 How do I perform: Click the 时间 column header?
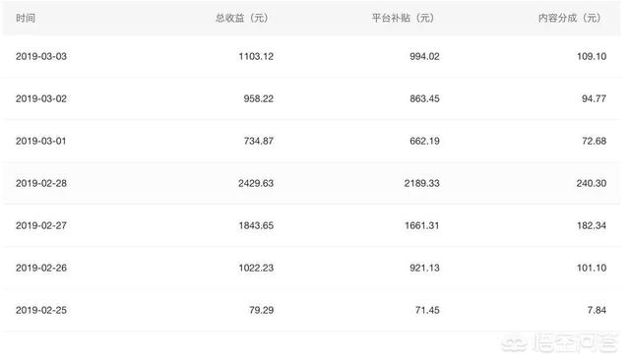[x=26, y=18]
